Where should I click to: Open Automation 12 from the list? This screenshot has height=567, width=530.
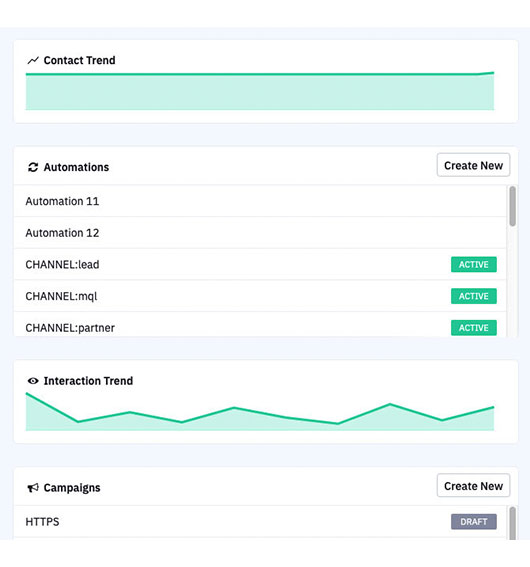[260, 233]
